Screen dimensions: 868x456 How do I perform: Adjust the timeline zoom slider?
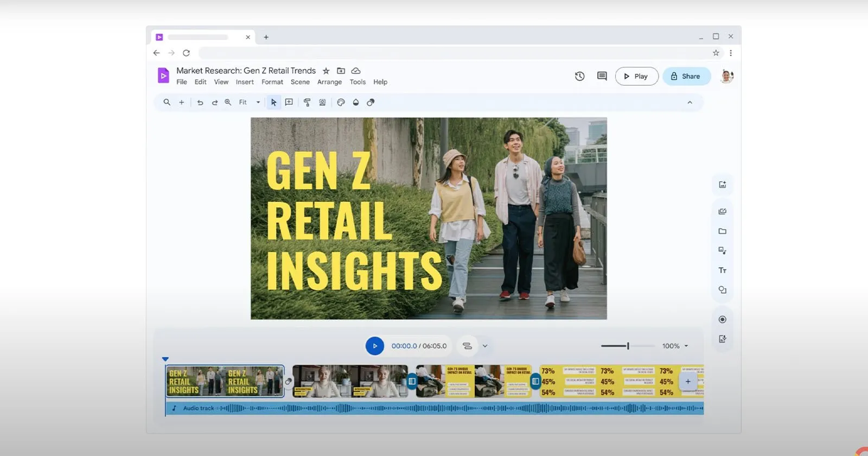628,346
